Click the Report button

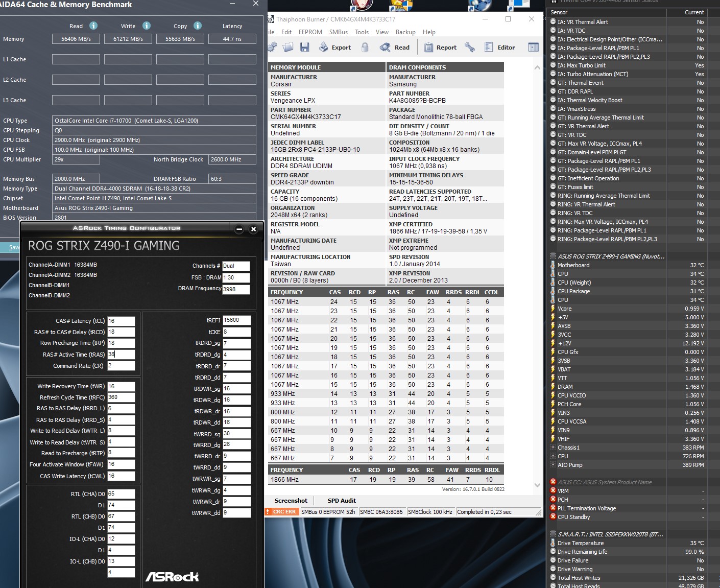point(440,48)
